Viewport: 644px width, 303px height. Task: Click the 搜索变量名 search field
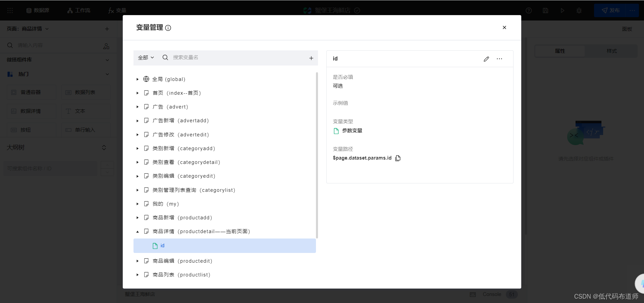pyautogui.click(x=238, y=57)
